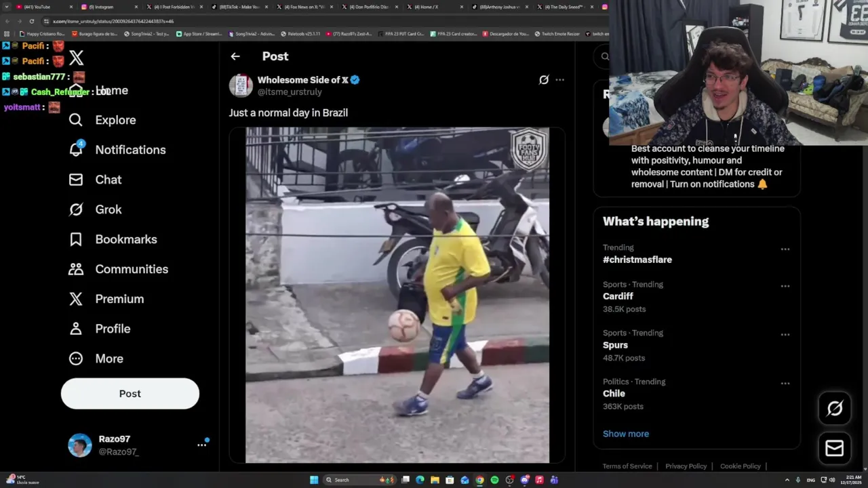Image resolution: width=868 pixels, height=488 pixels.
Task: Click the taskbar Search box
Action: [x=359, y=480]
